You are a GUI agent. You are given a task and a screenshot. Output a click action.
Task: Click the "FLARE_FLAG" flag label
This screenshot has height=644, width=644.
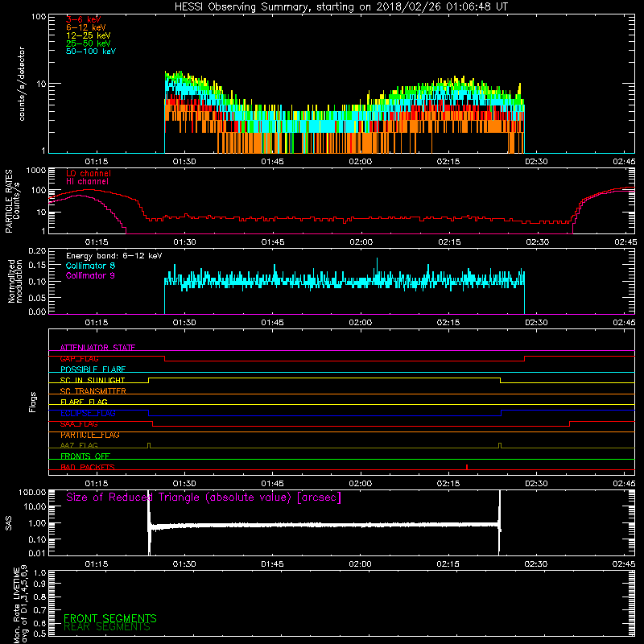[x=84, y=402]
